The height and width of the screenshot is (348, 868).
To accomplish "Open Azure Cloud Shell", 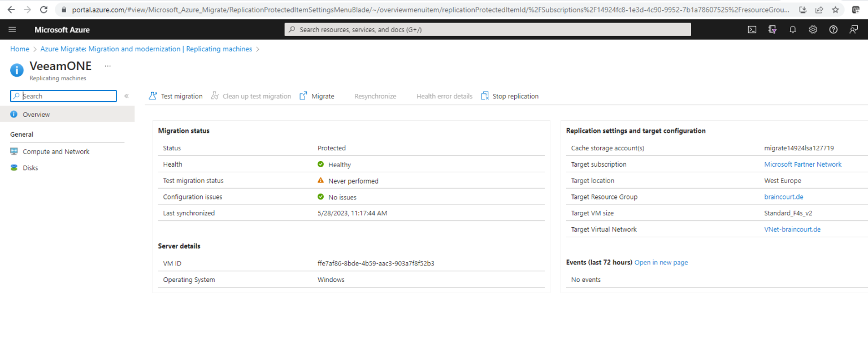I will (752, 29).
